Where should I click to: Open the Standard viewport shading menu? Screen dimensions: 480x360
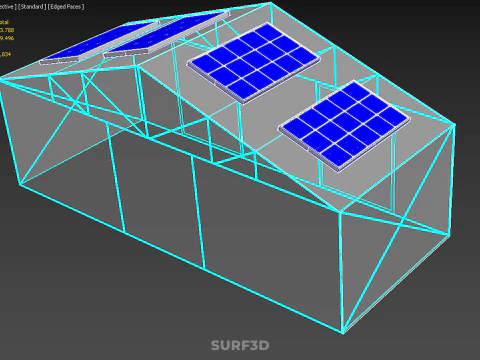click(32, 7)
